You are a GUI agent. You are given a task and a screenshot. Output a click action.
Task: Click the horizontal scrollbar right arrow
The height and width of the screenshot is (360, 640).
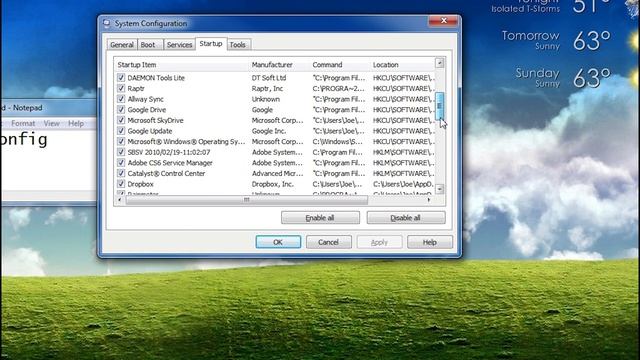pyautogui.click(x=429, y=200)
